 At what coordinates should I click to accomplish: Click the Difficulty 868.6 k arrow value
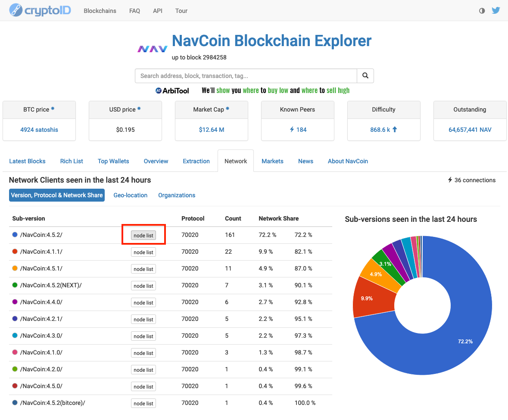[x=383, y=130]
